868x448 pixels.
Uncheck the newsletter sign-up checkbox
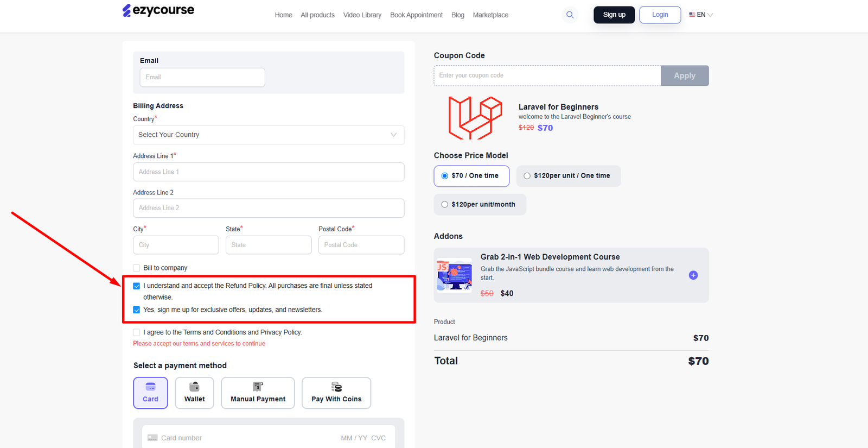point(137,310)
